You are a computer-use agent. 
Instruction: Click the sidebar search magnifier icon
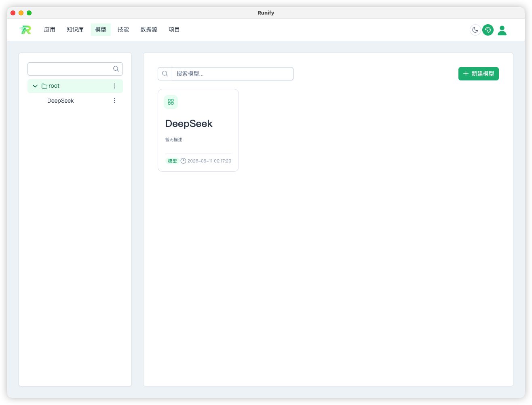click(x=116, y=69)
